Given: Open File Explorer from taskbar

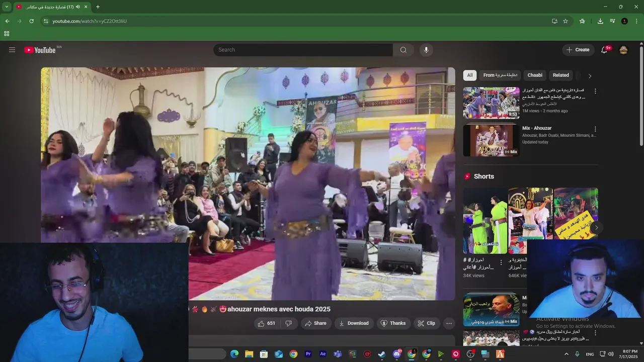Looking at the screenshot, I should pos(249,354).
